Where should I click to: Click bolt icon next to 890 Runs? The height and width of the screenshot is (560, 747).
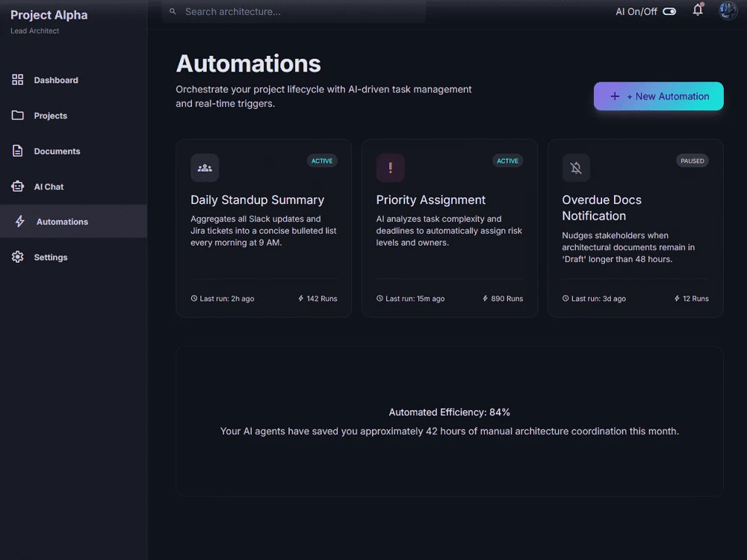click(x=485, y=299)
